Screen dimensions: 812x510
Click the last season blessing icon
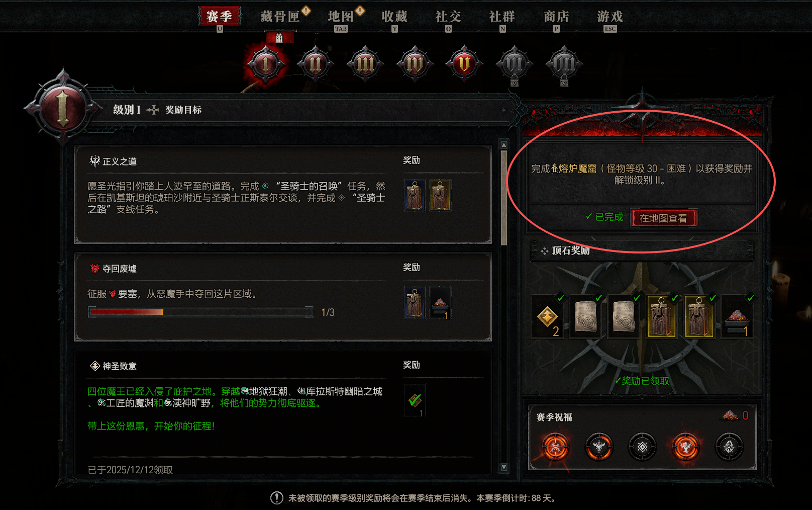pyautogui.click(x=729, y=447)
